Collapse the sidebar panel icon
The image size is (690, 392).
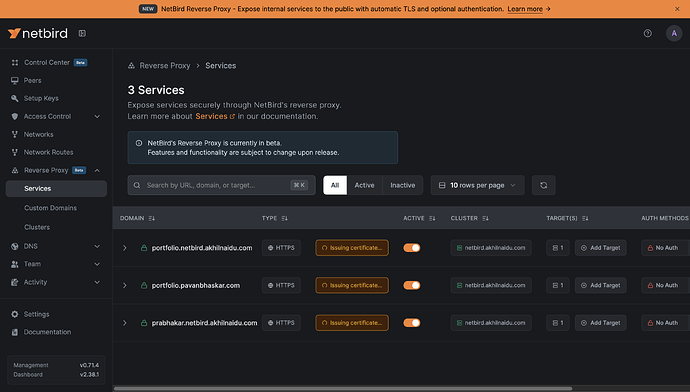click(82, 33)
